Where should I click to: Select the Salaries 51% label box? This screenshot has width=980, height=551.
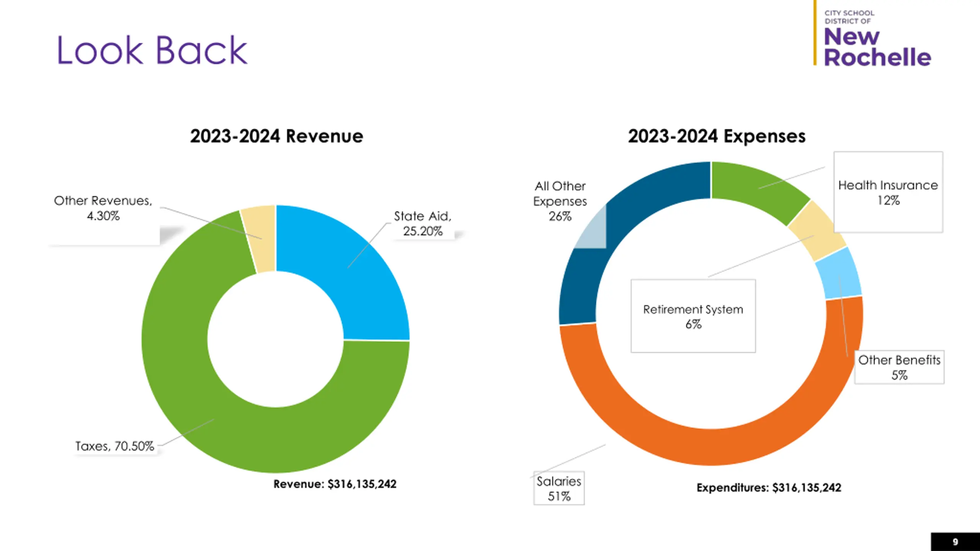tap(559, 488)
